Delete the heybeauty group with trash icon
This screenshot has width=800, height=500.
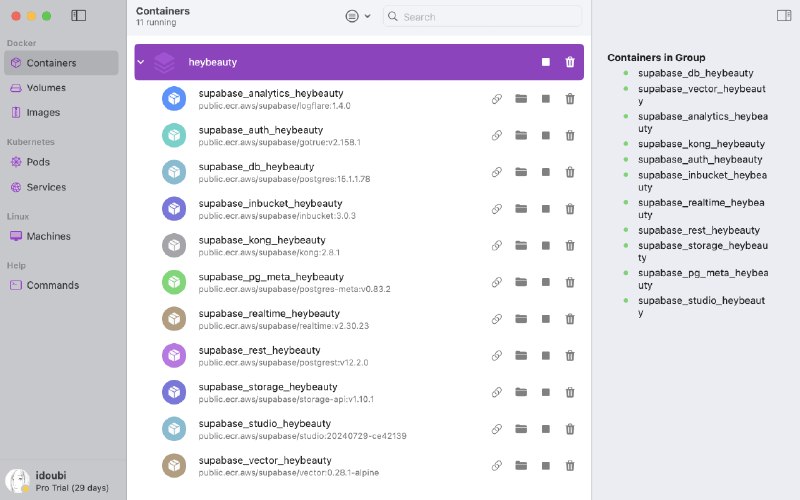tap(570, 62)
